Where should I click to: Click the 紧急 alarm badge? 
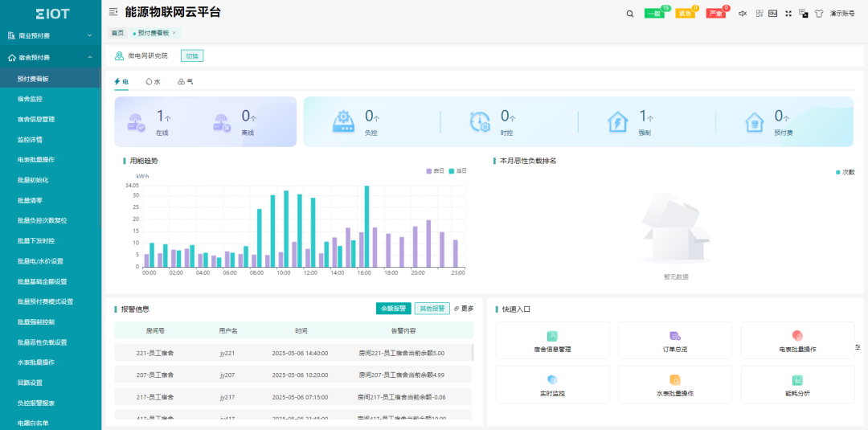[686, 14]
